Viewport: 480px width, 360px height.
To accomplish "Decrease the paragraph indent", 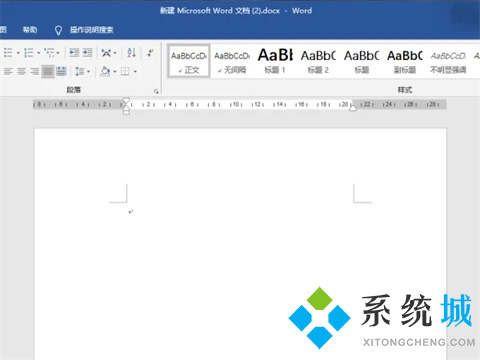I will (74, 53).
